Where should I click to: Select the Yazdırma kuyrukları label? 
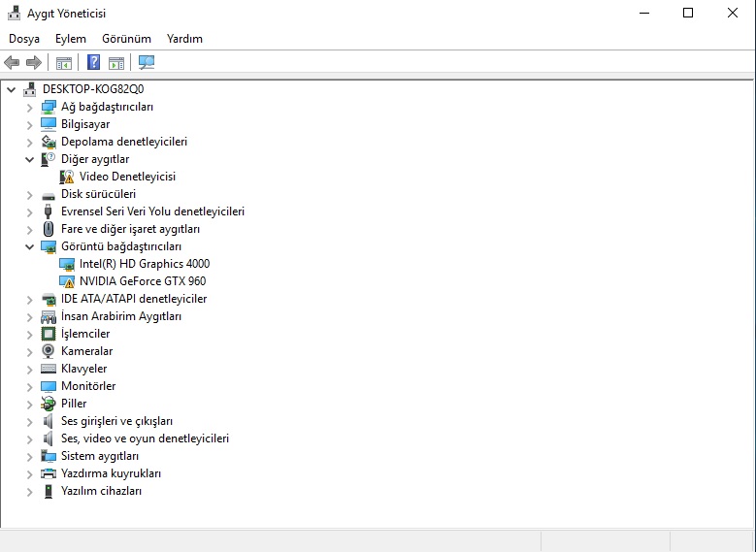point(111,473)
